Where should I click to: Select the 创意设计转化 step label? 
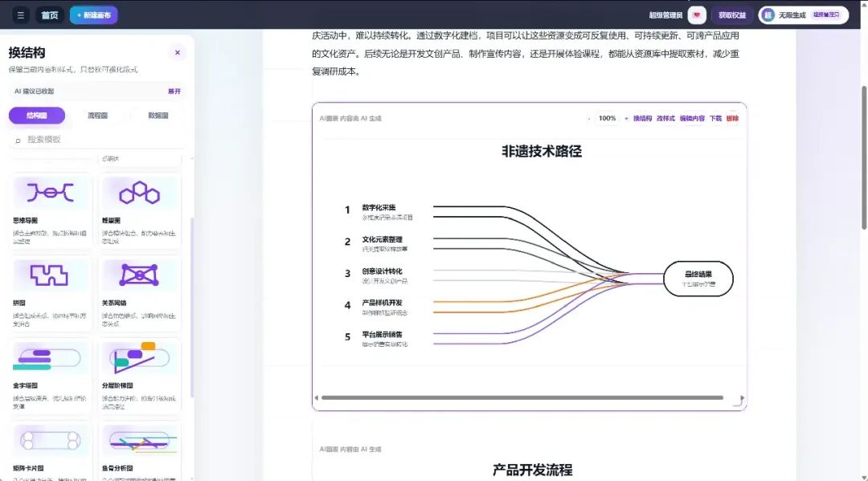[383, 271]
